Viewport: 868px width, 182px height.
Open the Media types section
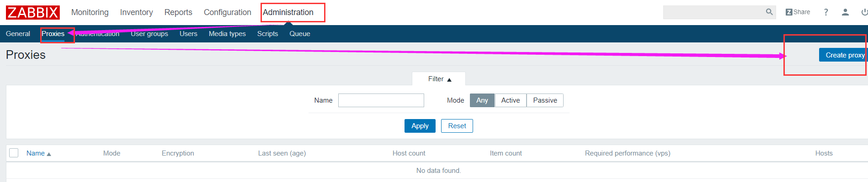pos(227,34)
